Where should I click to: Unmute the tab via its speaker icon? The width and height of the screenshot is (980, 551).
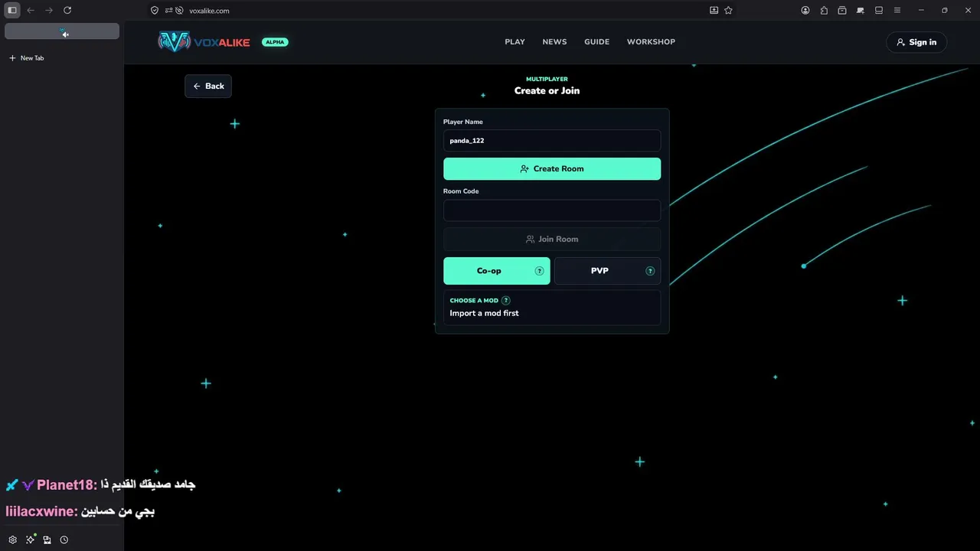click(x=65, y=34)
